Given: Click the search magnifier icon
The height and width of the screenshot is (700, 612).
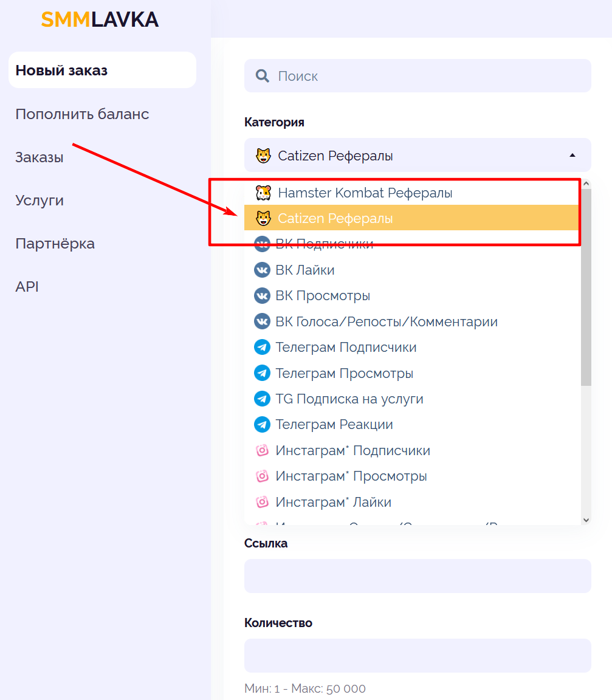Looking at the screenshot, I should tap(262, 76).
